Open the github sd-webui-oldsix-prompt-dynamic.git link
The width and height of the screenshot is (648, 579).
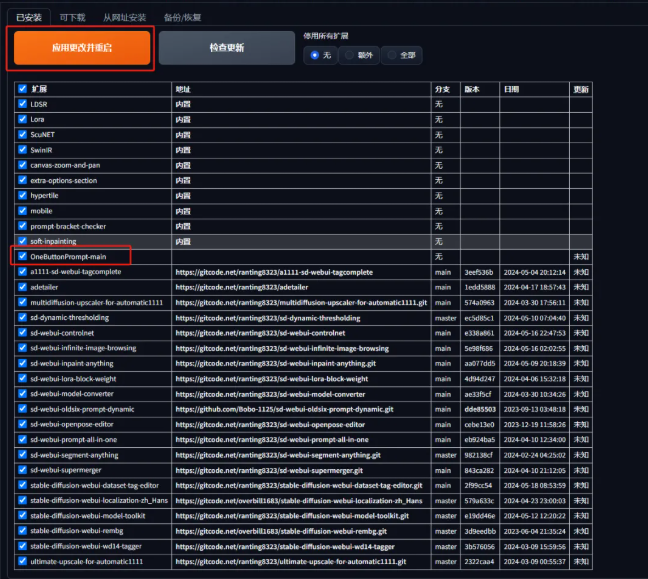click(284, 409)
